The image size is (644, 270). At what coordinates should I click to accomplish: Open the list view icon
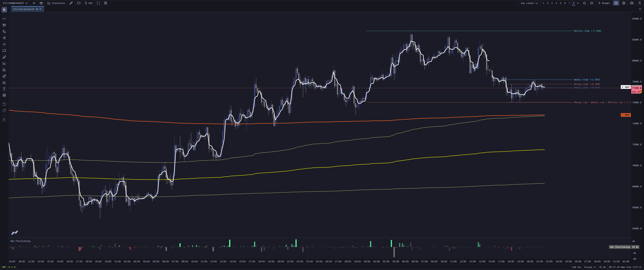coord(592,3)
